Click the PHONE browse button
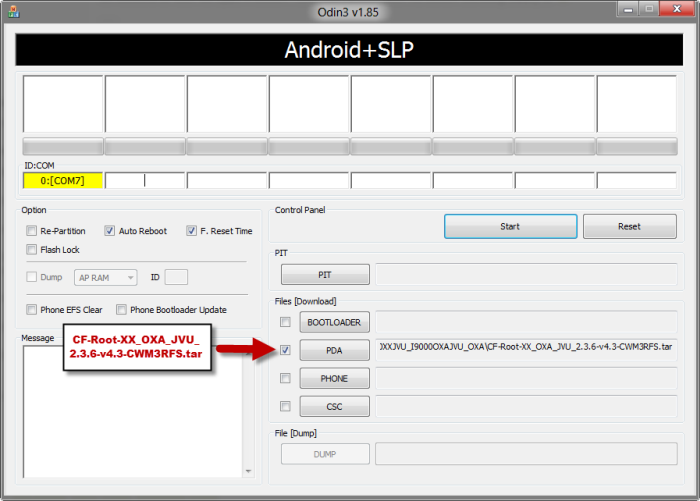Image resolution: width=700 pixels, height=501 pixels. click(334, 378)
